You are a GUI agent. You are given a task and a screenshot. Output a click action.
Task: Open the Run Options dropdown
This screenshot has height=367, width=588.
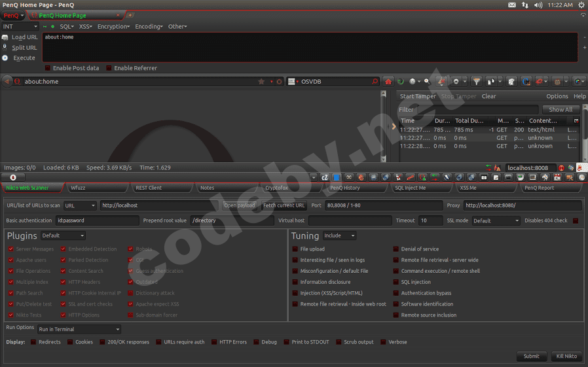click(79, 329)
